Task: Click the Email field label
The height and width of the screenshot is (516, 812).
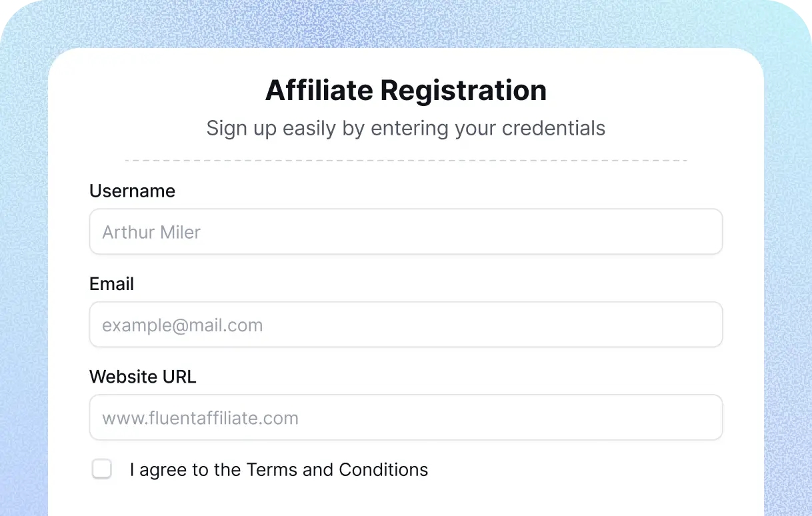Action: 111,284
